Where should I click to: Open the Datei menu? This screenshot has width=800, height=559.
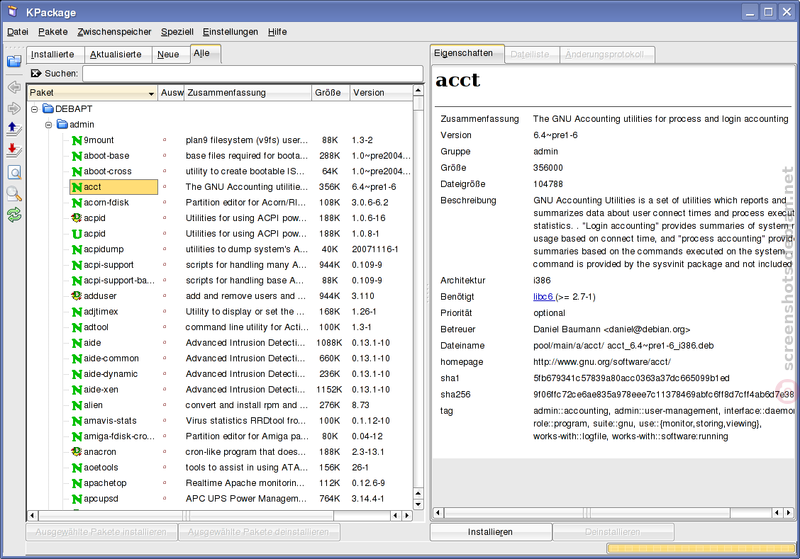point(17,32)
